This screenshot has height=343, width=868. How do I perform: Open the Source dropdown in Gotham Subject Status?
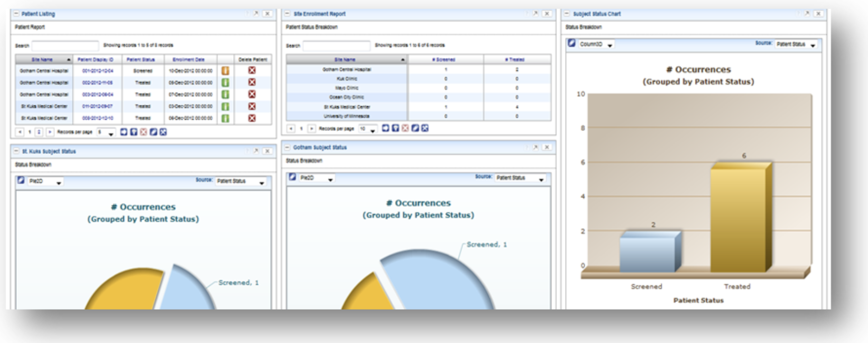click(520, 178)
